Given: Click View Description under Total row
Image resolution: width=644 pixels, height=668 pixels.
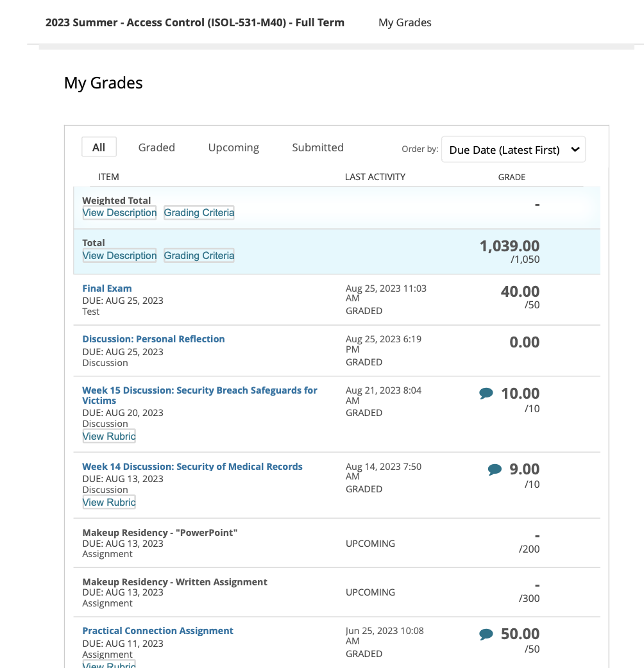Looking at the screenshot, I should pyautogui.click(x=119, y=256).
